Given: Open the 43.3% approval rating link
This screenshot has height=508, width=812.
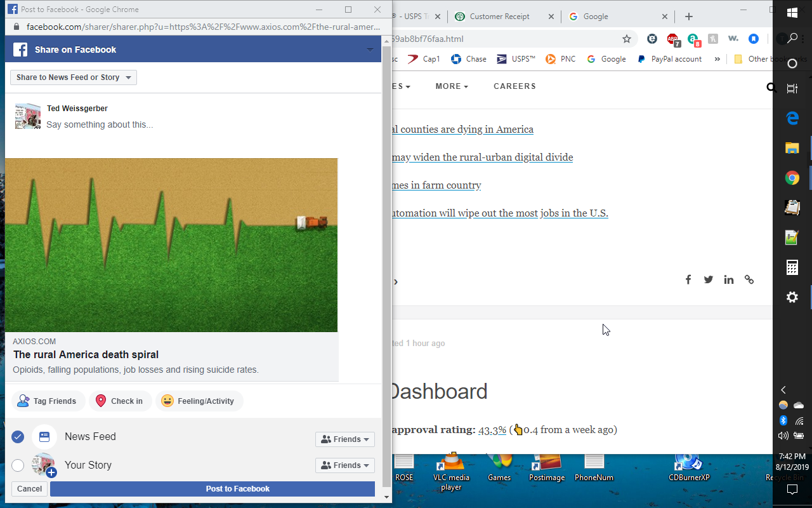Looking at the screenshot, I should [492, 430].
